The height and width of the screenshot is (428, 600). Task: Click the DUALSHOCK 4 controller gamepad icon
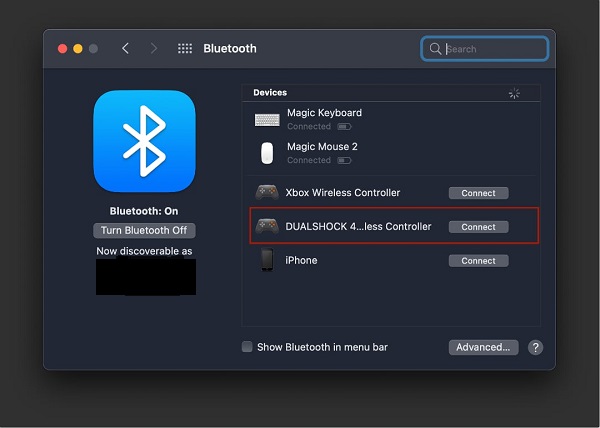coord(267,226)
